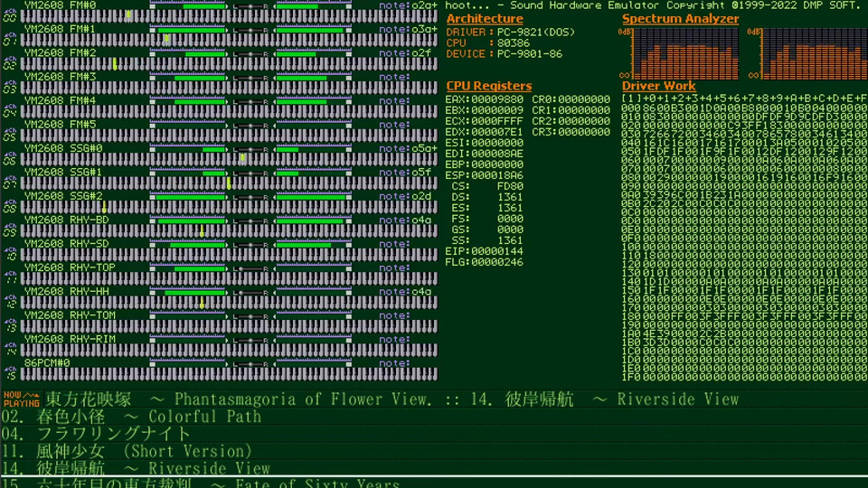Click channel 15 icon beside 86PCM#0

9,373
